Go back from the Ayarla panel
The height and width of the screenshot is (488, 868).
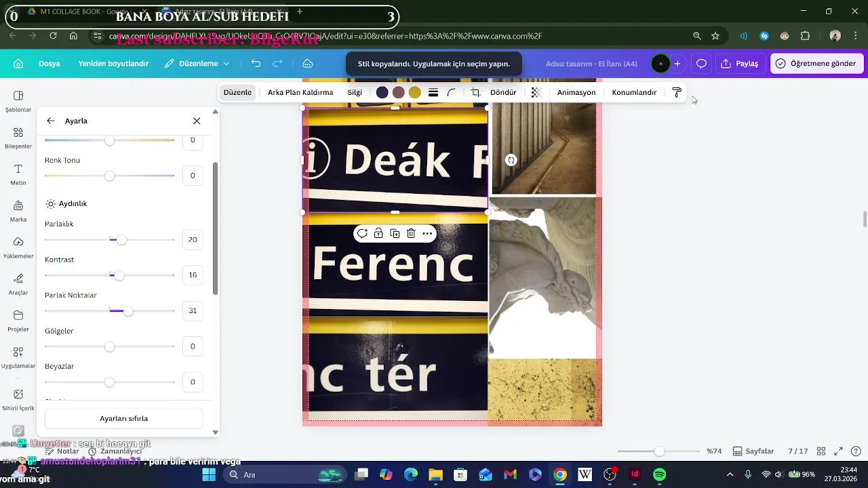pos(51,121)
